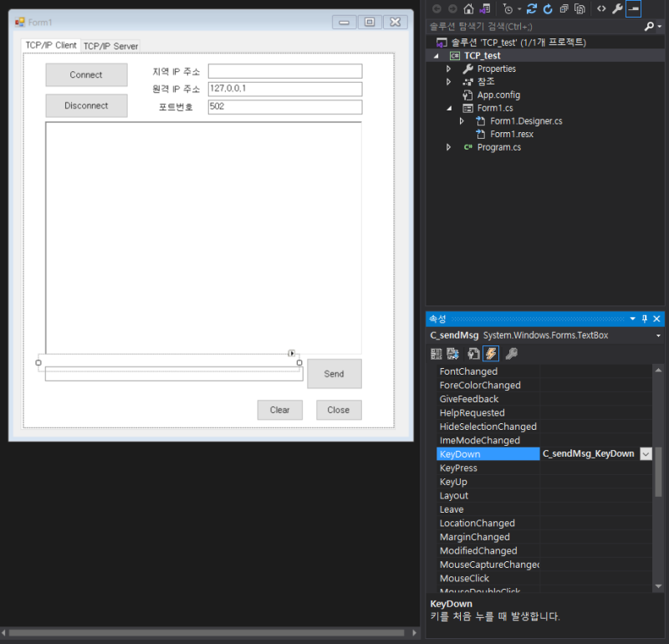This screenshot has height=644, width=669.
Task: Click the selected send message textbox
Action: pos(174,374)
